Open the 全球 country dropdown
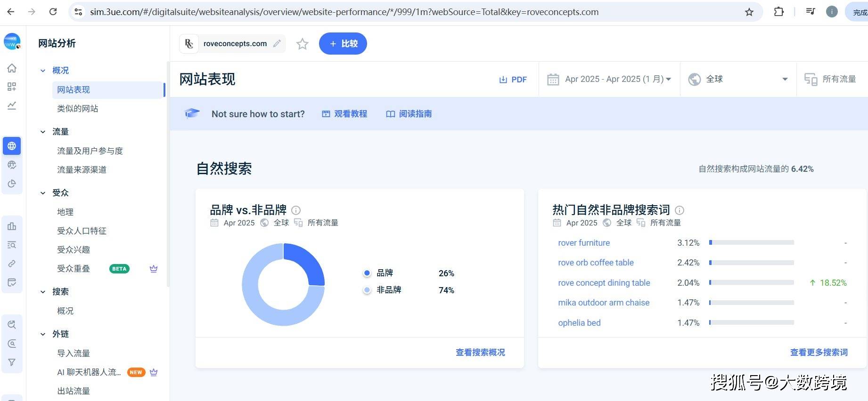The width and height of the screenshot is (868, 401). (x=738, y=79)
